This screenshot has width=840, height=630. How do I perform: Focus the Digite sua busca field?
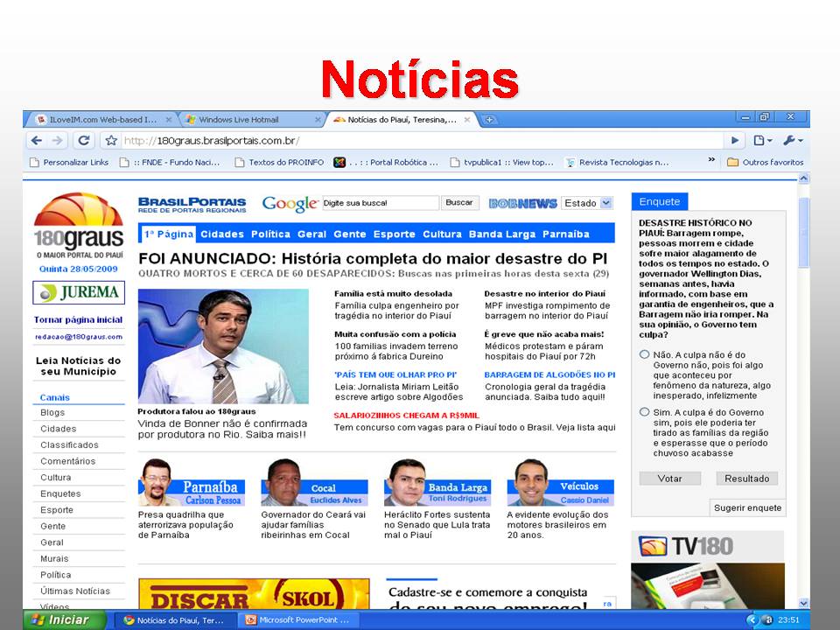pos(381,203)
